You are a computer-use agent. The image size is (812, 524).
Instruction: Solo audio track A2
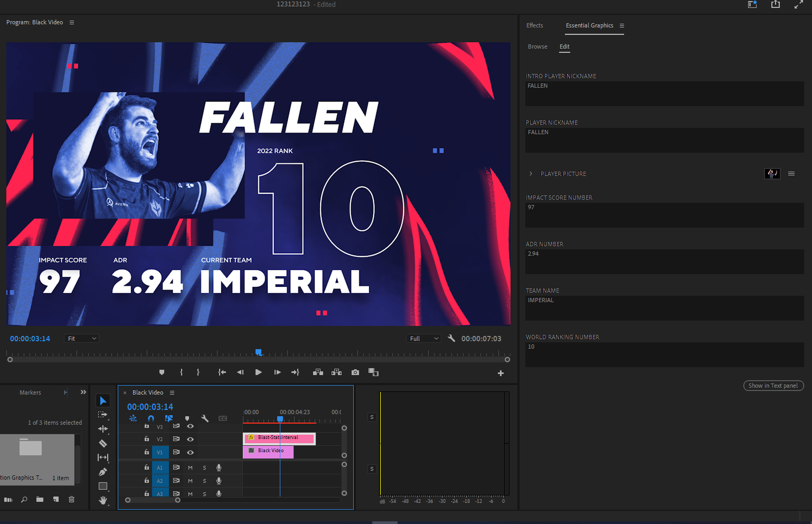(205, 481)
